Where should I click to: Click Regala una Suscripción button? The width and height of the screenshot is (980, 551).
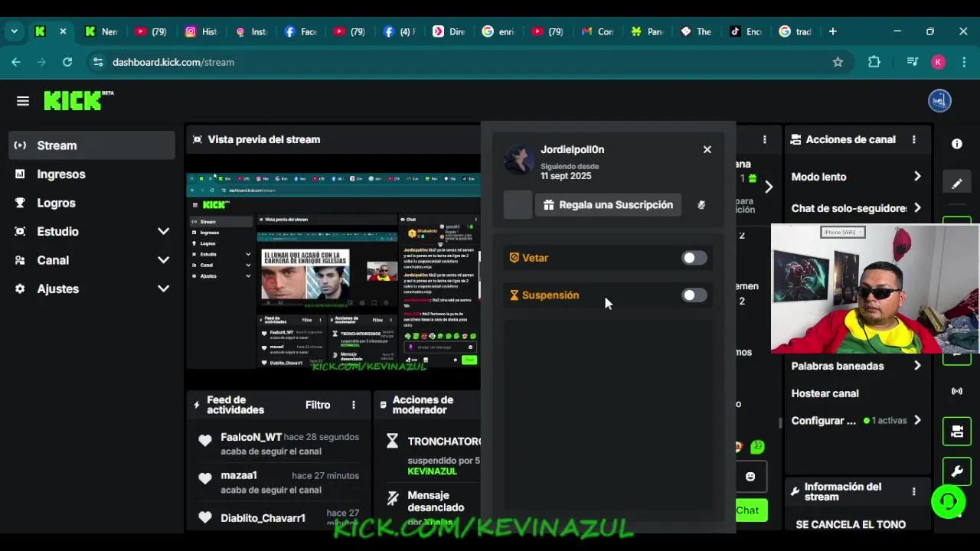(608, 205)
